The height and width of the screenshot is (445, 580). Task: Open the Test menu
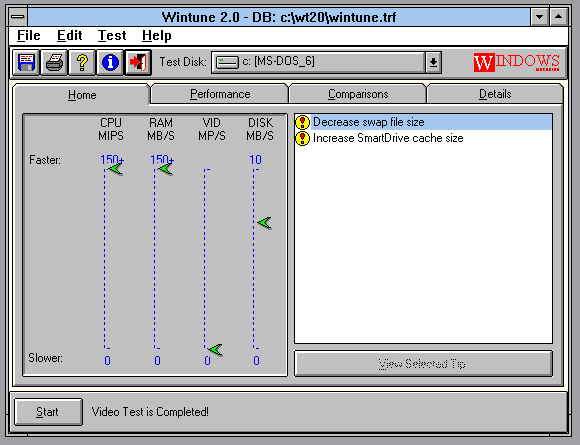pos(112,36)
